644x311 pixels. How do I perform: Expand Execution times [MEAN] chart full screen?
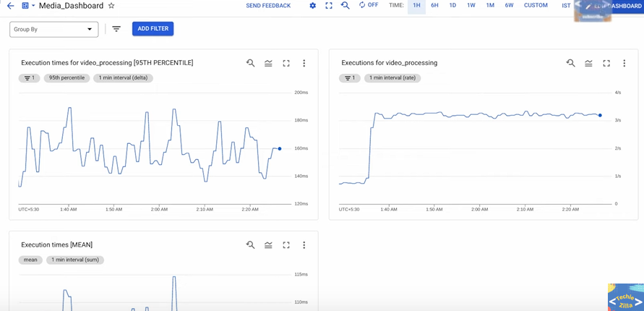click(x=286, y=245)
